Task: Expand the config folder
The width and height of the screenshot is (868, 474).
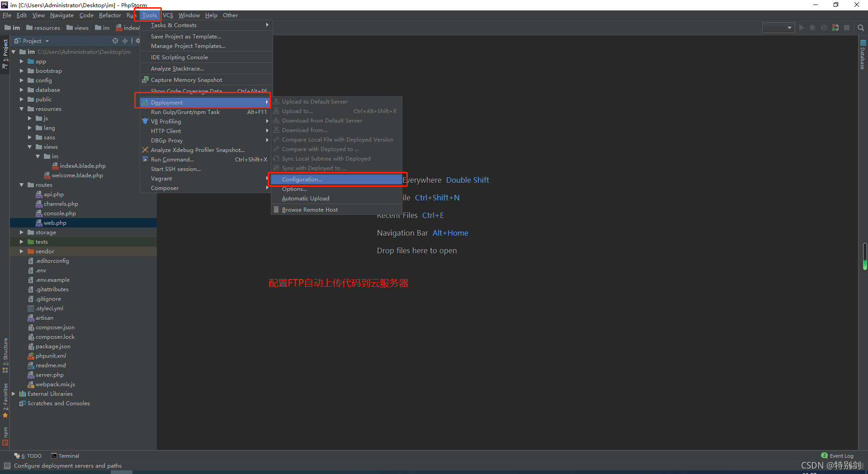Action: pos(21,81)
